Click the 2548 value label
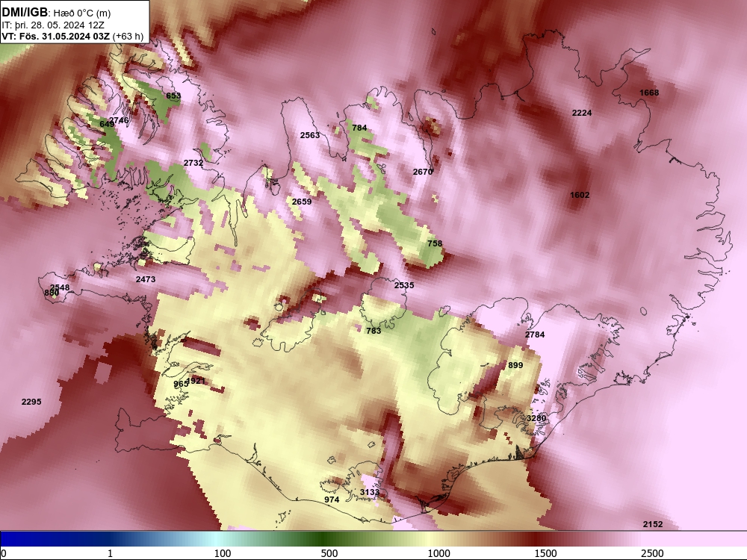The image size is (747, 560). point(60,287)
